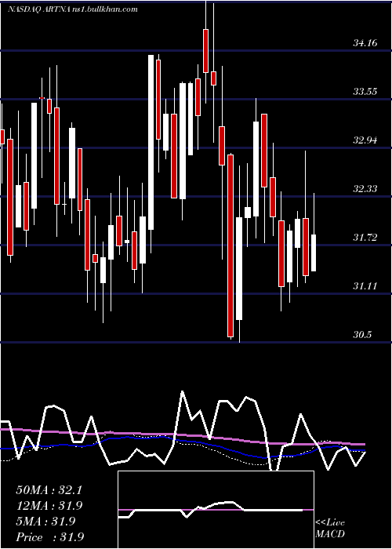Screen dimensions: 392x549
Task: Select the 34.16 price axis label
Action: click(x=365, y=43)
